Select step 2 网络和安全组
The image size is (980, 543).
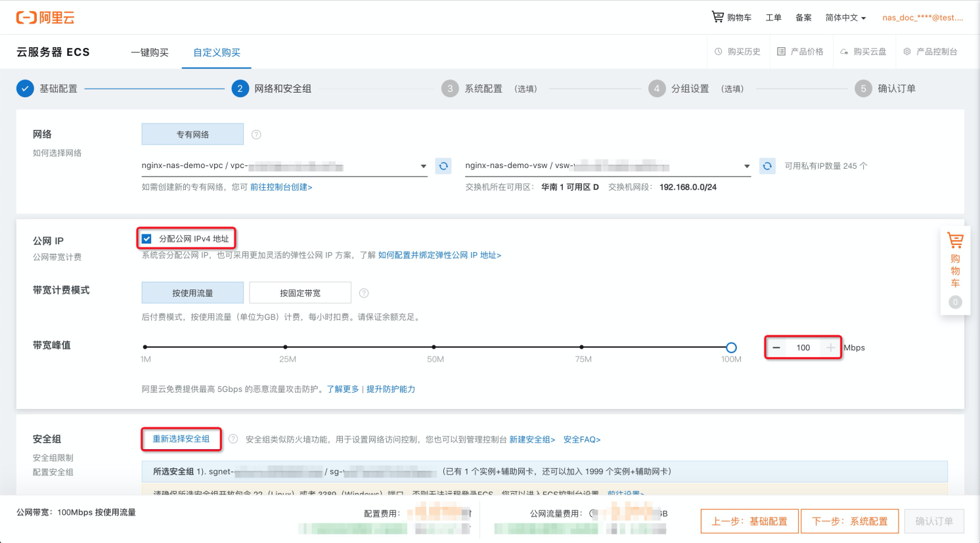coord(272,89)
